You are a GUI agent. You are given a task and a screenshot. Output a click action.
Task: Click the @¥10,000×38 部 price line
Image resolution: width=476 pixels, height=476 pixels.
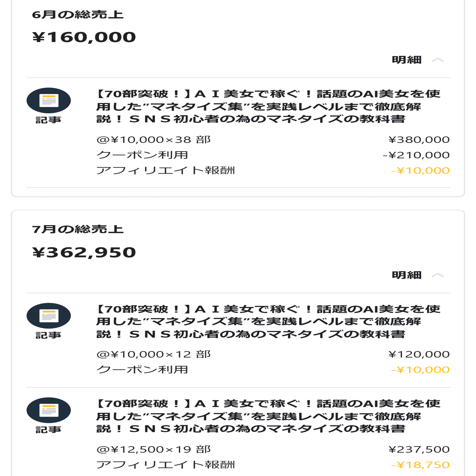(x=153, y=140)
